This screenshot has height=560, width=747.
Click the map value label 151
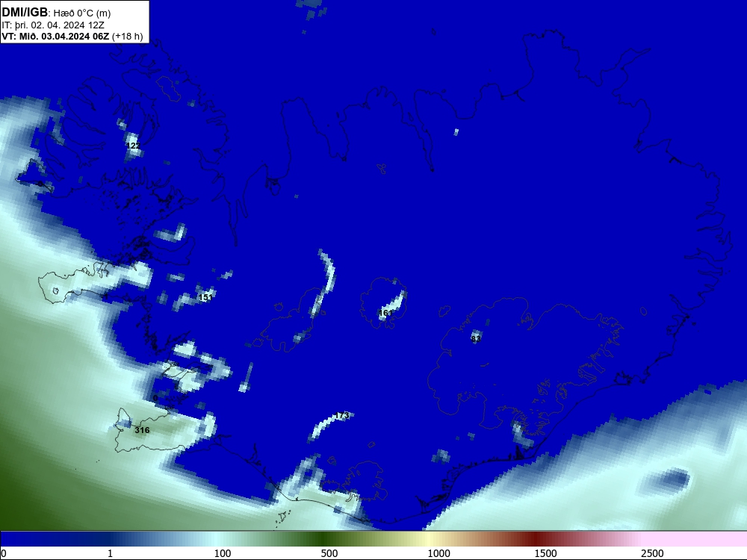tap(205, 297)
